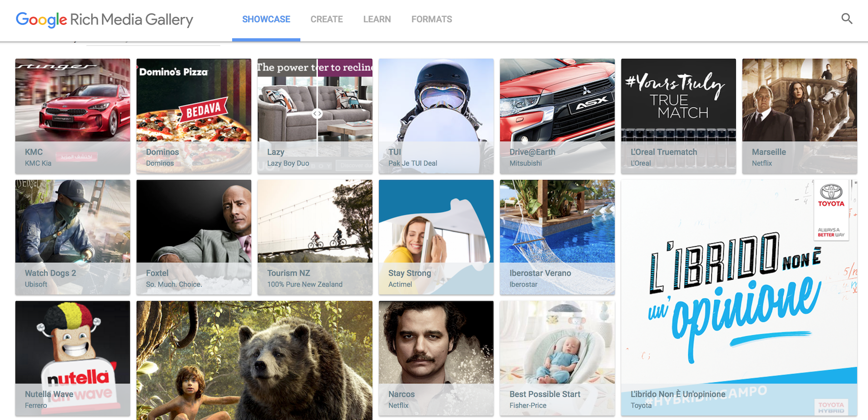868x420 pixels.
Task: Click the Lazy Boy slider handle
Action: tap(317, 114)
